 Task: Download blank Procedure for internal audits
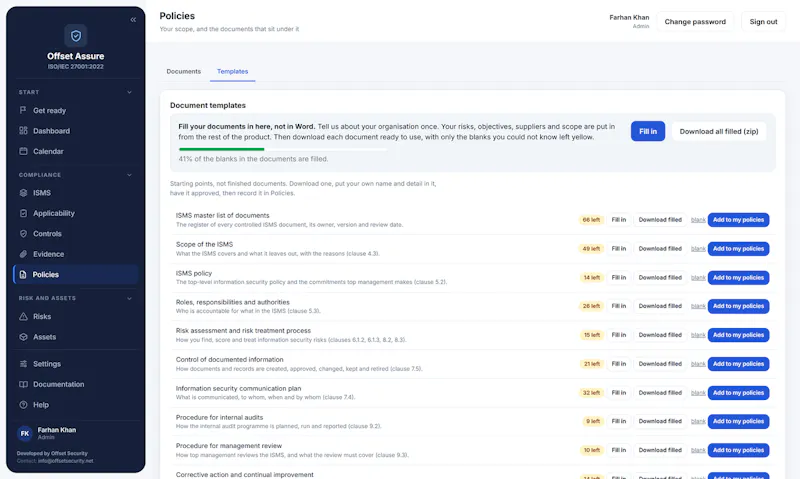coord(698,421)
